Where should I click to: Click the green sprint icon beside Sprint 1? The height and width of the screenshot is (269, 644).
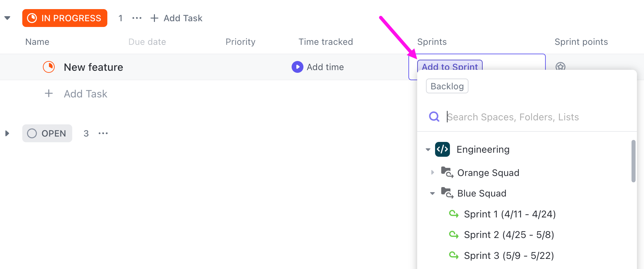454,214
